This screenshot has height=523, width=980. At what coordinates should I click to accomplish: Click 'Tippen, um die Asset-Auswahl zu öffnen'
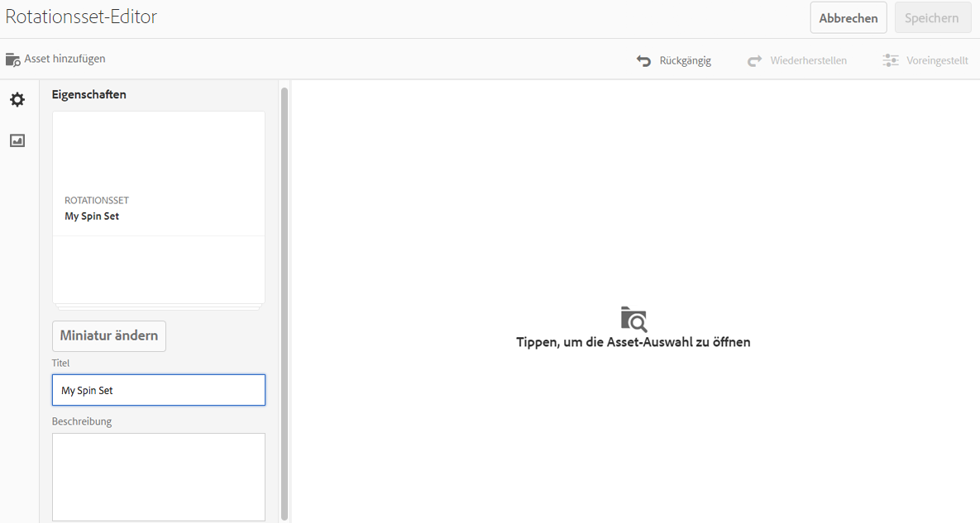coord(633,342)
